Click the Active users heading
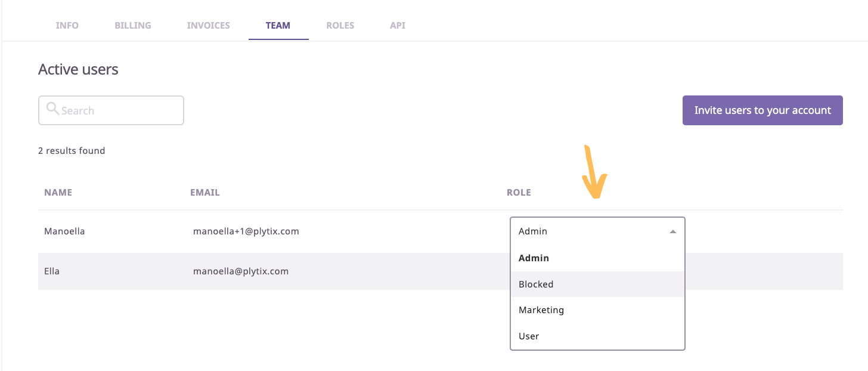The image size is (868, 371). [x=78, y=69]
